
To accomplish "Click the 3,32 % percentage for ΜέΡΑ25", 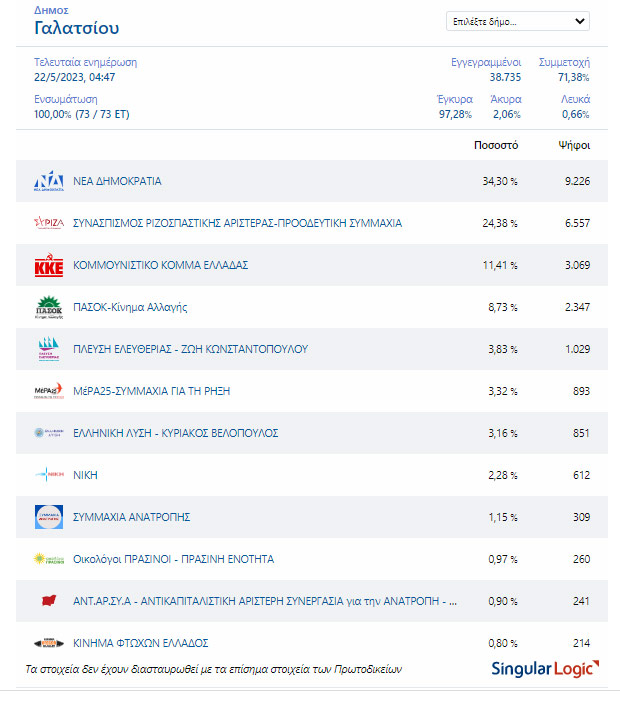I will click(503, 391).
